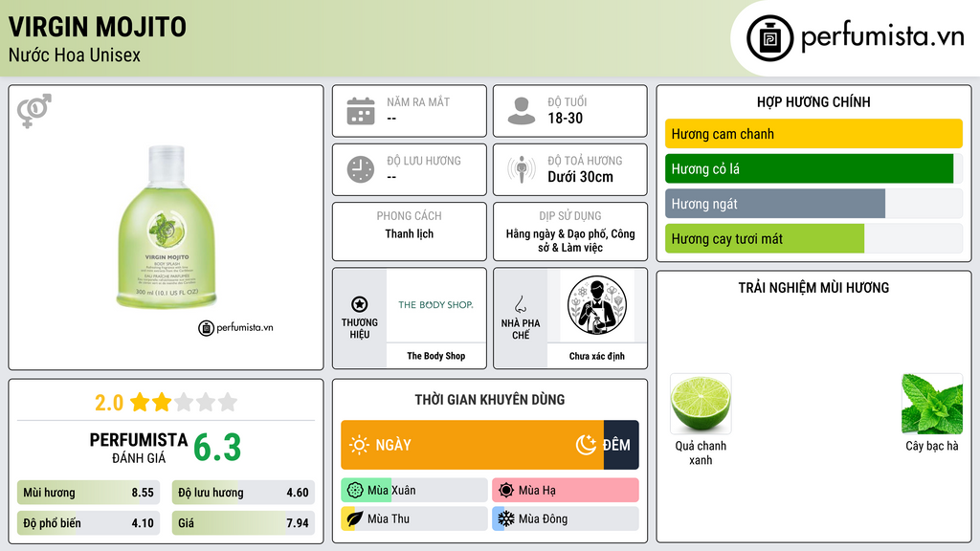980x551 pixels.
Task: Click the nose icon above Nhà Pha Chế
Action: [x=520, y=304]
